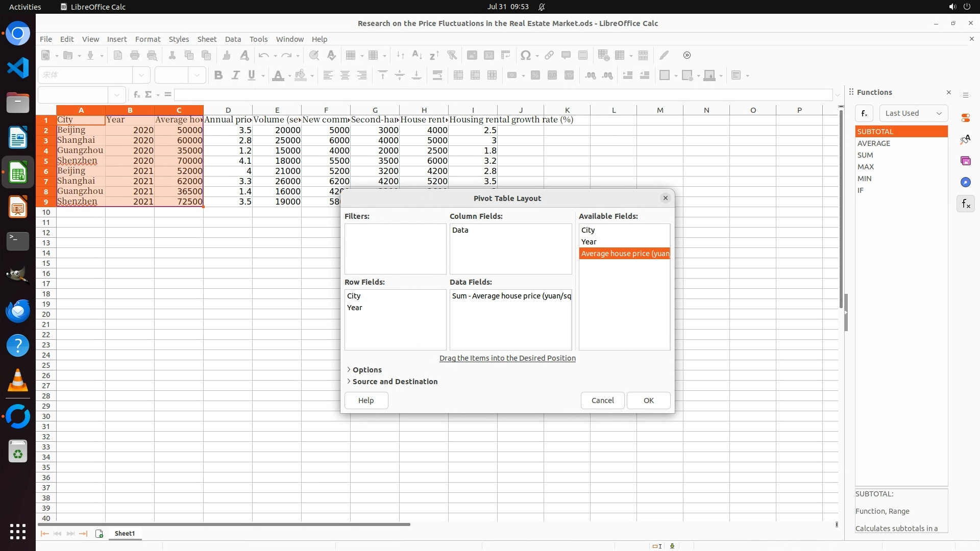This screenshot has width=980, height=551.
Task: Toggle Bold formatting
Action: (x=218, y=76)
